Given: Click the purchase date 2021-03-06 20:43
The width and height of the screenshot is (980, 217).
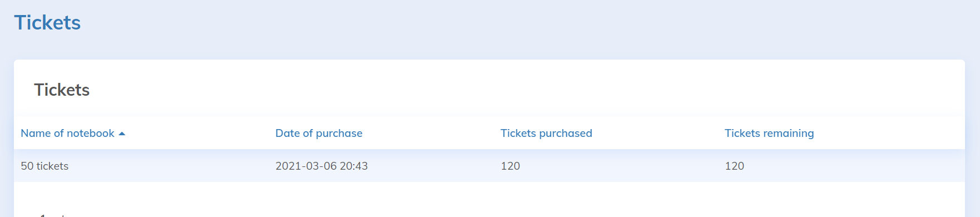Looking at the screenshot, I should pos(321,166).
